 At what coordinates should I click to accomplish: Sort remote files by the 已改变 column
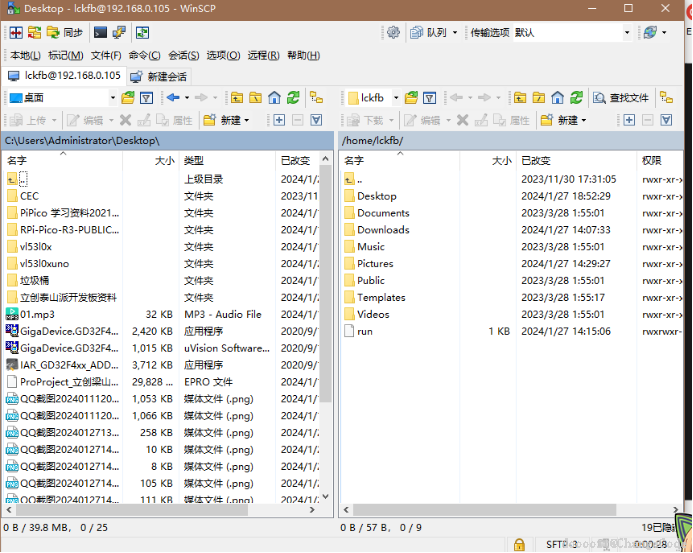click(x=576, y=160)
